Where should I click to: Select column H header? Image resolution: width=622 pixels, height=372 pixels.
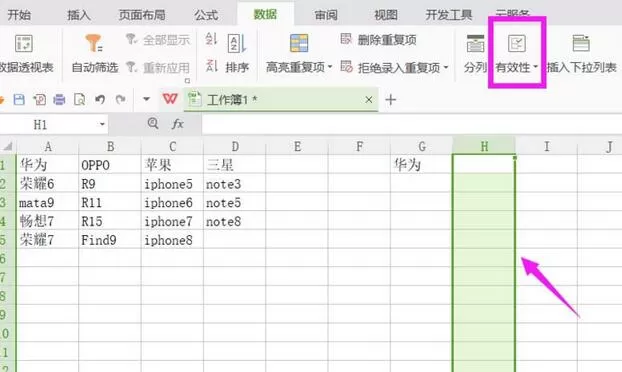coord(484,146)
